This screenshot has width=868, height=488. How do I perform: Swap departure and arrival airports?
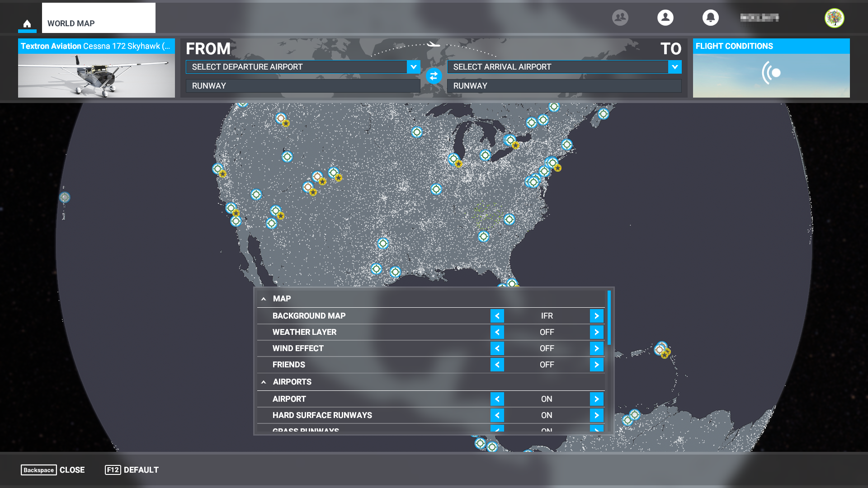[x=434, y=76]
